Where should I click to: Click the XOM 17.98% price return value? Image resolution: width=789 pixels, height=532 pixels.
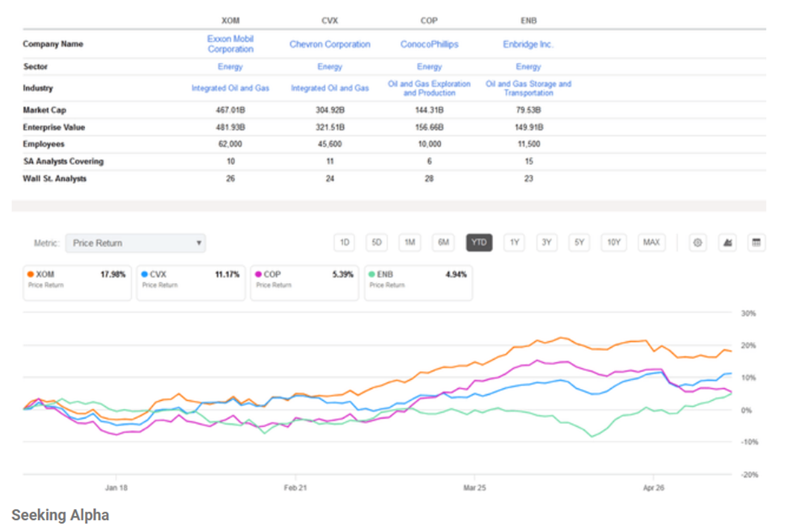(x=112, y=275)
